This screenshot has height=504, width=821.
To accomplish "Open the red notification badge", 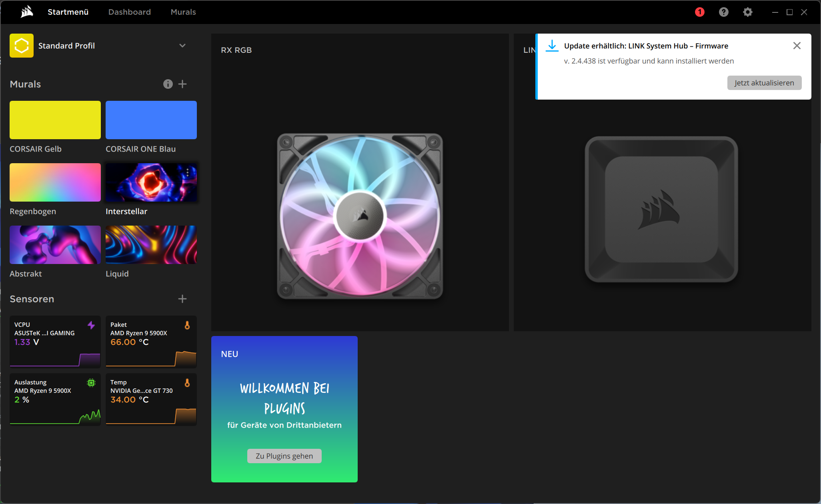I will [700, 12].
